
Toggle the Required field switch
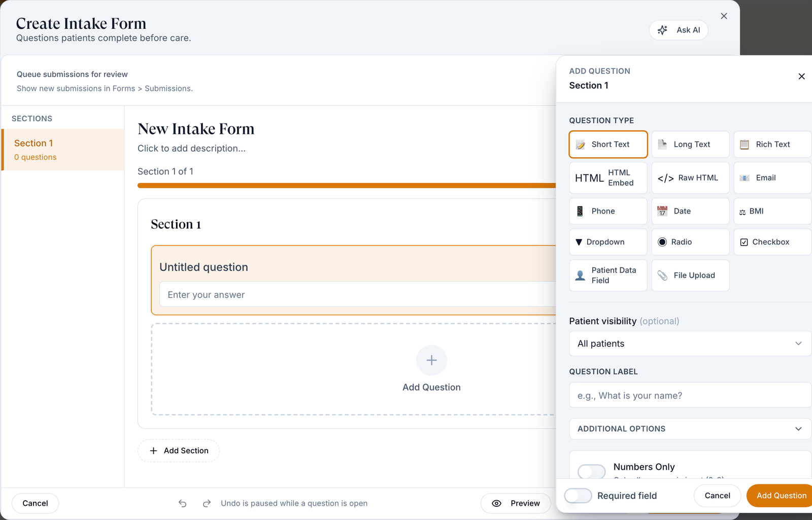pyautogui.click(x=578, y=496)
